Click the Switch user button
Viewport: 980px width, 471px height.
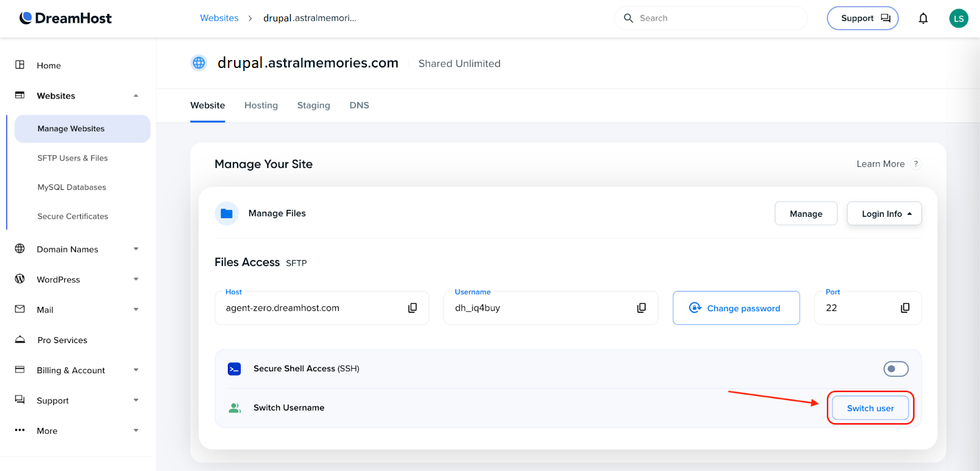(x=870, y=409)
